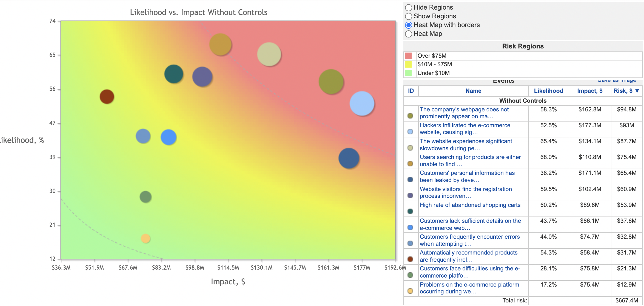Click the Name column header
644x306 pixels.
point(473,91)
